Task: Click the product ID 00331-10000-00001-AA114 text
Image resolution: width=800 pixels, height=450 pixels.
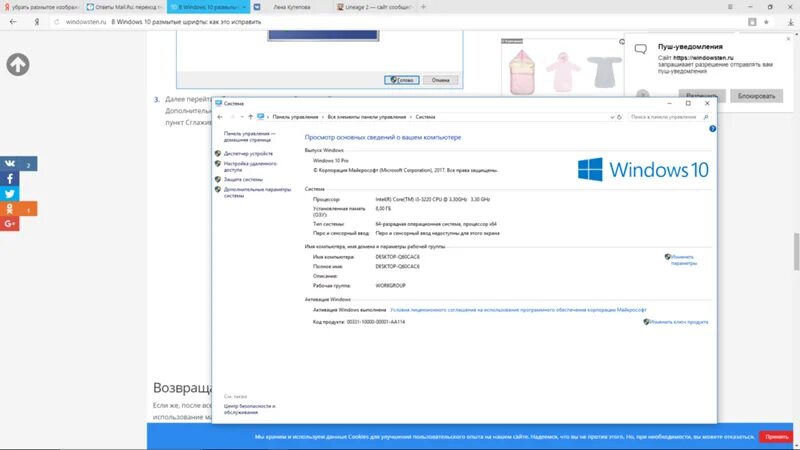Action: click(x=376, y=322)
